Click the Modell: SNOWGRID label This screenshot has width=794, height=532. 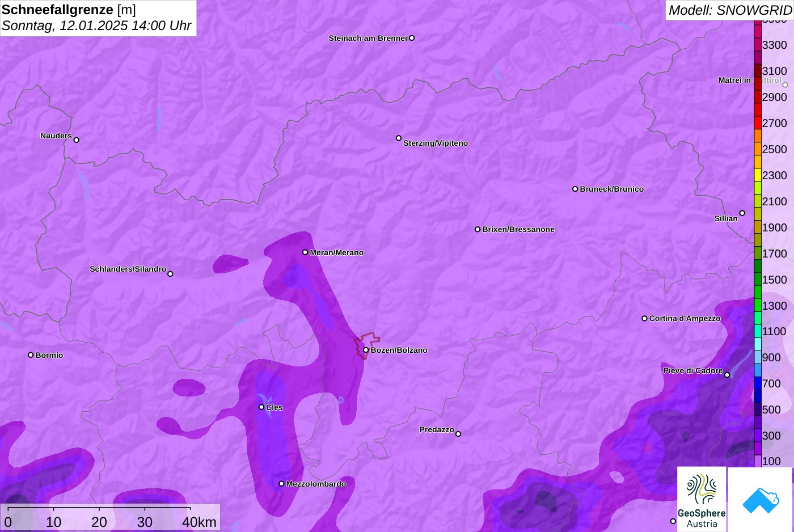point(730,10)
